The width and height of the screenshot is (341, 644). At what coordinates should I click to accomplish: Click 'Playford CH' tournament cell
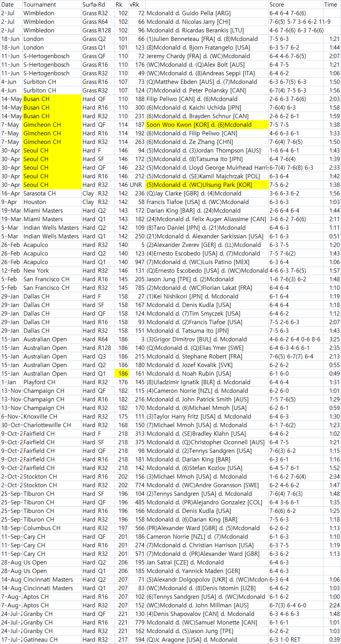click(52, 382)
